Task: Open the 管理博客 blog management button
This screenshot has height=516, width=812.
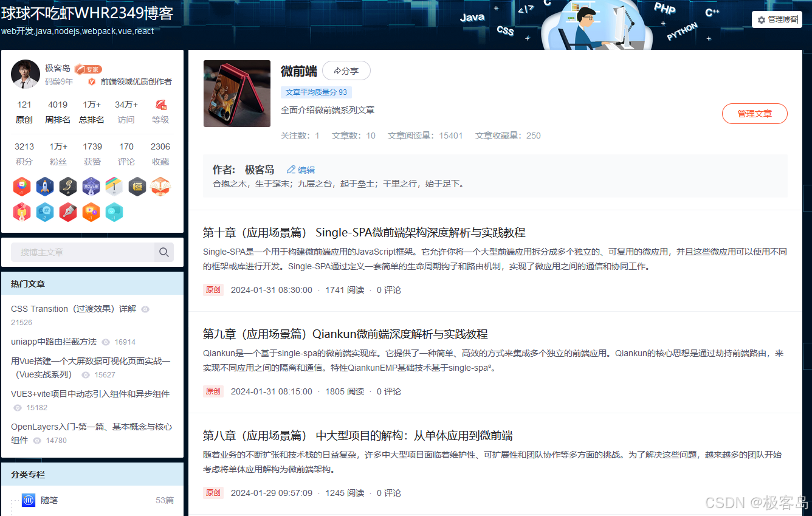Action: (777, 19)
